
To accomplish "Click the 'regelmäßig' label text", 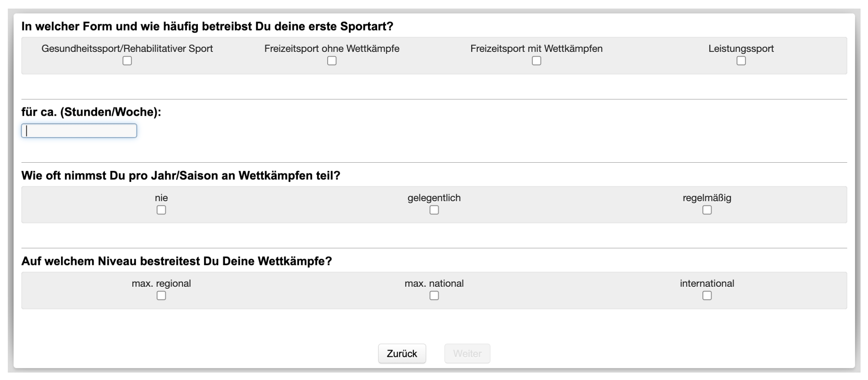I will coord(707,198).
